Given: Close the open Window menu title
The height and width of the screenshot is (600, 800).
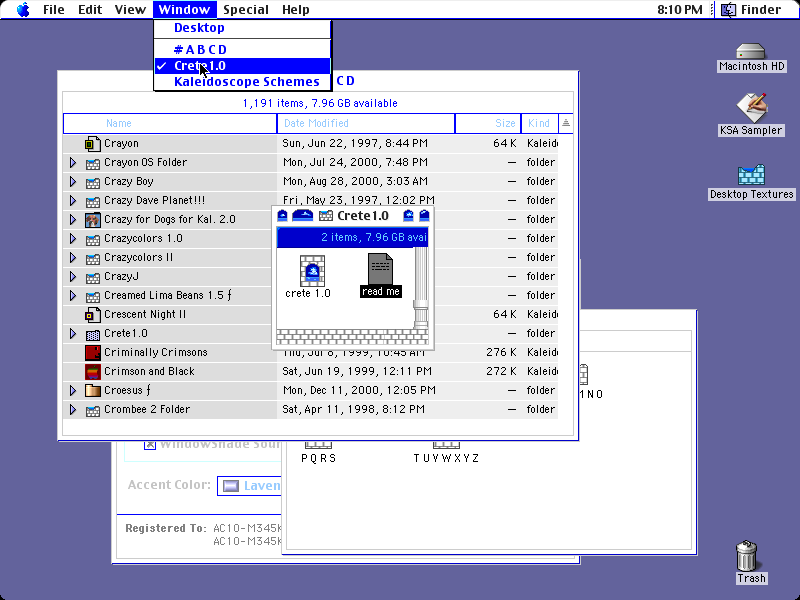Looking at the screenshot, I should tap(184, 9).
